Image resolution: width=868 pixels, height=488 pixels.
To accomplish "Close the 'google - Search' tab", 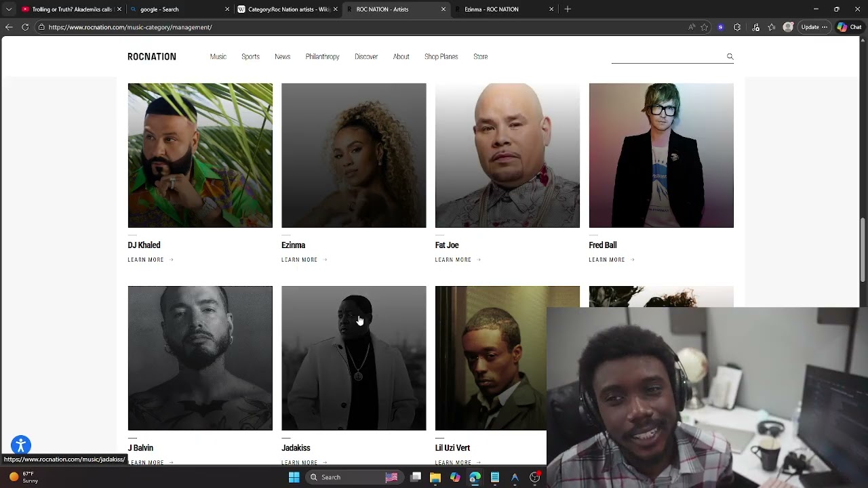I will [x=227, y=9].
